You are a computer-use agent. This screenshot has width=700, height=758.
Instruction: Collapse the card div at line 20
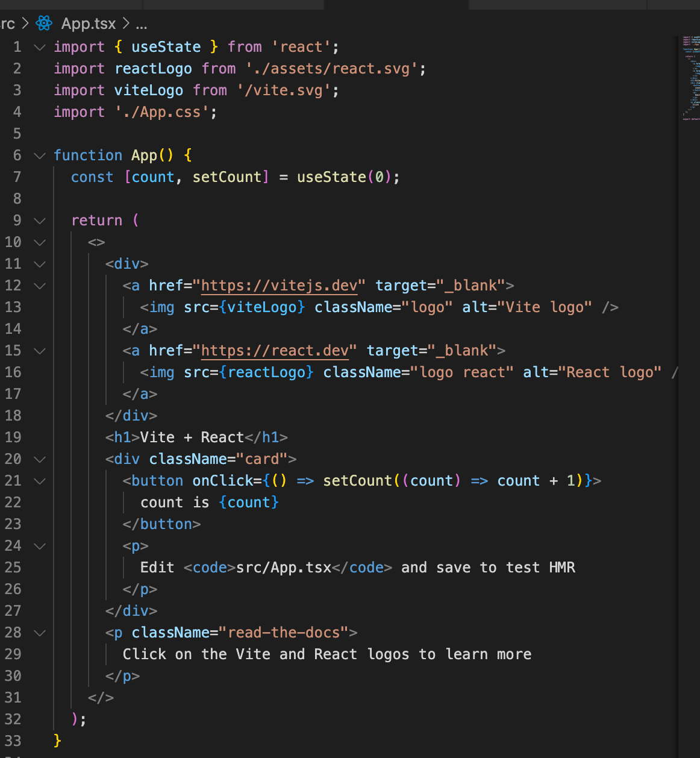(x=39, y=459)
